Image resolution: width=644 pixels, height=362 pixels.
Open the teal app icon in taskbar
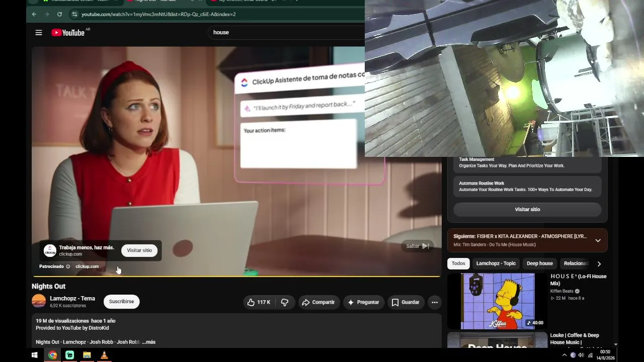[69, 355]
